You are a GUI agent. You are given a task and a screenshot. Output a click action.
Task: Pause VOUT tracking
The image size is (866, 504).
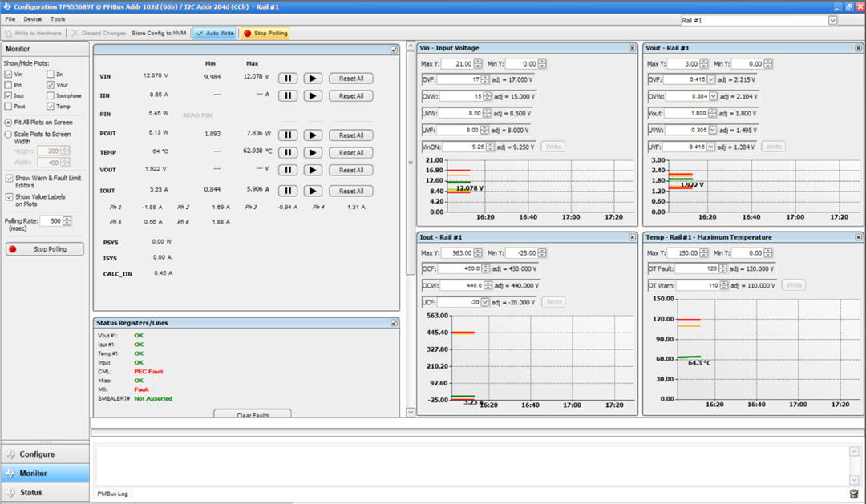coord(288,170)
